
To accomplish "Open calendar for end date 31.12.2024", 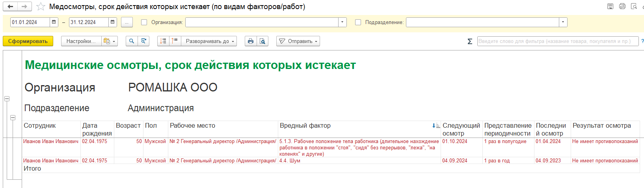I will [113, 22].
